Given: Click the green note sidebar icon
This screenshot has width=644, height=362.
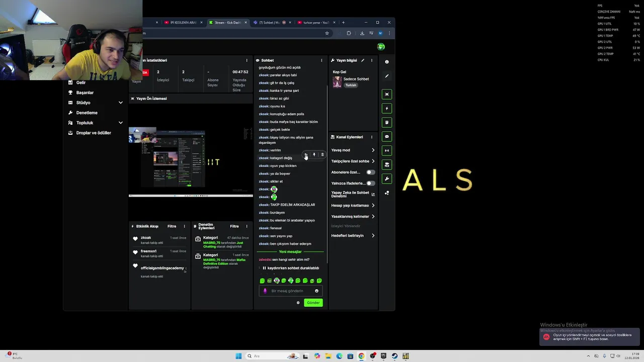Looking at the screenshot, I should click(x=387, y=123).
